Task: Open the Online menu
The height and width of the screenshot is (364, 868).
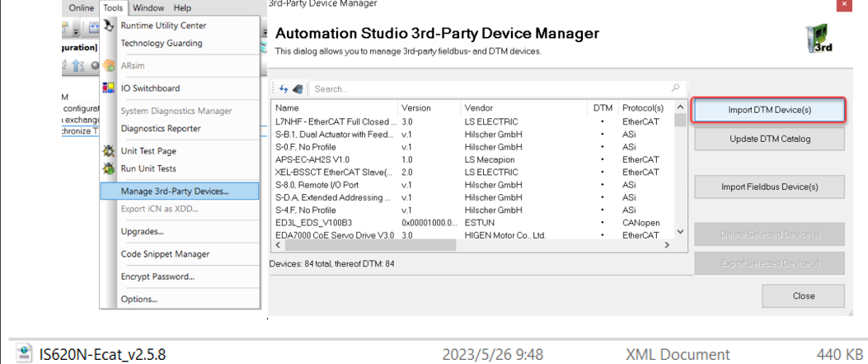Action: [82, 7]
